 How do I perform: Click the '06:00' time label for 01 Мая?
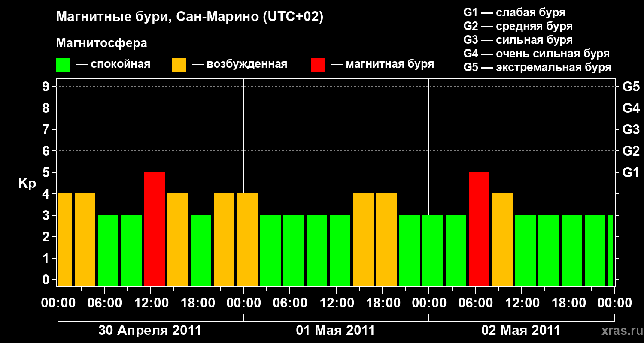pyautogui.click(x=290, y=304)
